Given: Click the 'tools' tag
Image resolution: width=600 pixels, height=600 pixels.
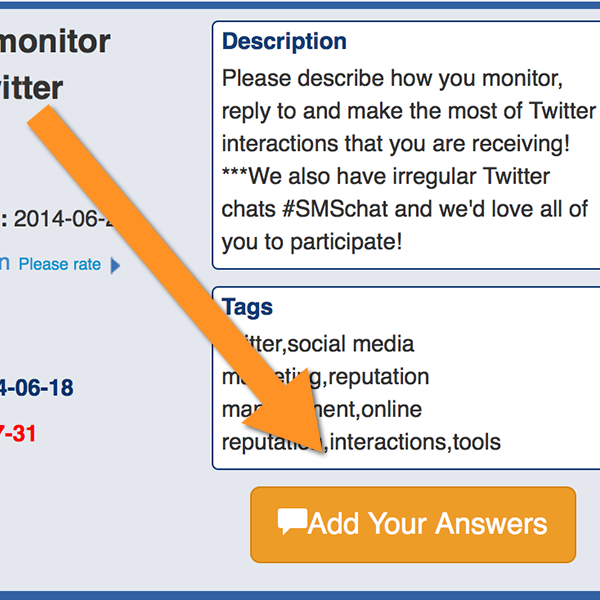Looking at the screenshot, I should [x=477, y=441].
